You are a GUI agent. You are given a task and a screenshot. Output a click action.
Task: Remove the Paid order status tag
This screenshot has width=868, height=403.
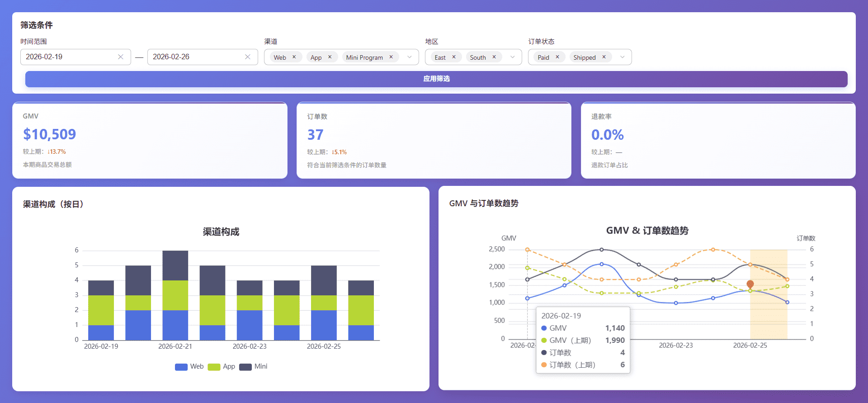[557, 57]
